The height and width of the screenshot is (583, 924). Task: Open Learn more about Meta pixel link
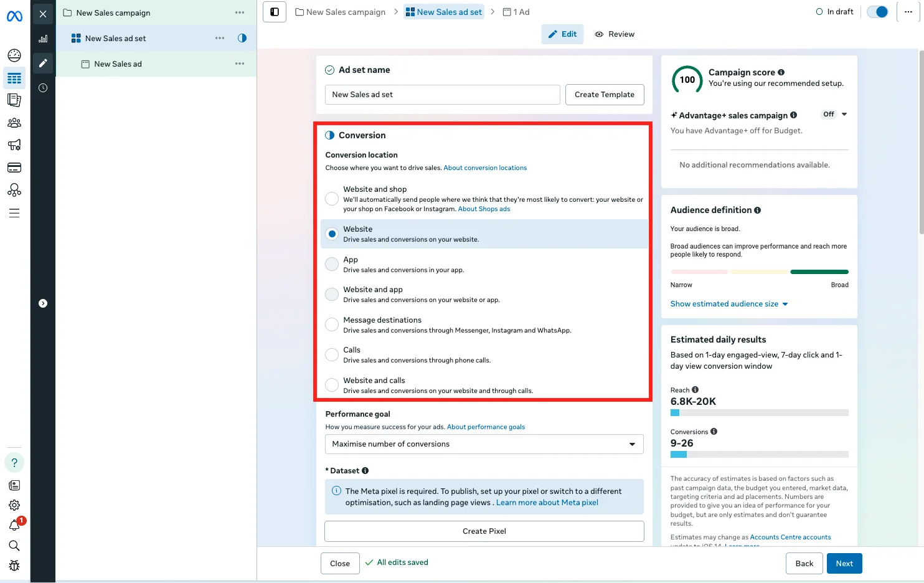pyautogui.click(x=547, y=503)
